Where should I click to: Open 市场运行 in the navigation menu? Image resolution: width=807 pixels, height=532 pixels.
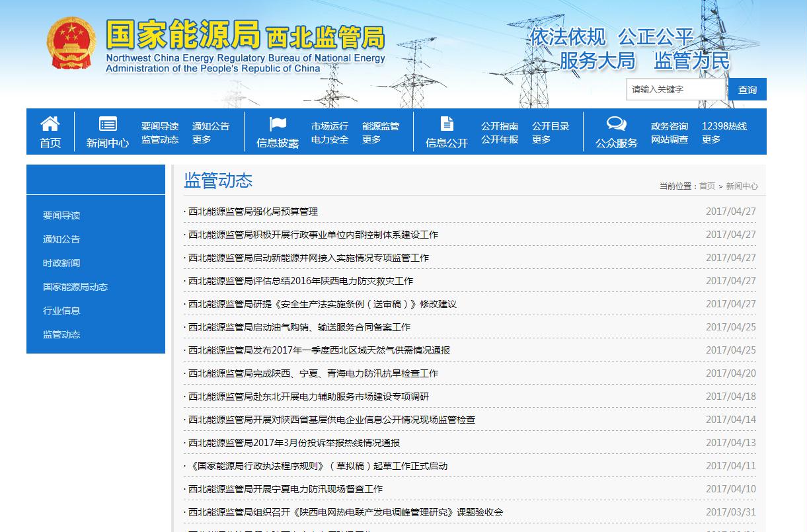[x=330, y=126]
